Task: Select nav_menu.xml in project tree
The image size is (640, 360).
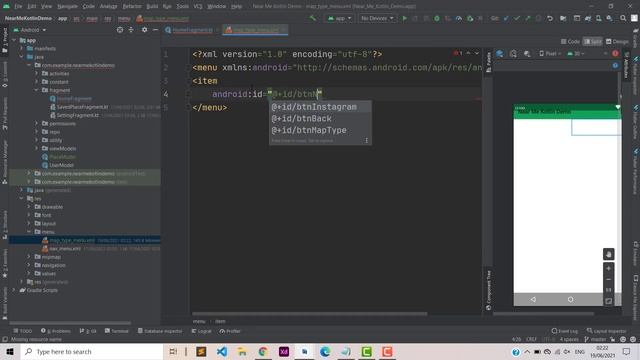Action: click(x=65, y=249)
